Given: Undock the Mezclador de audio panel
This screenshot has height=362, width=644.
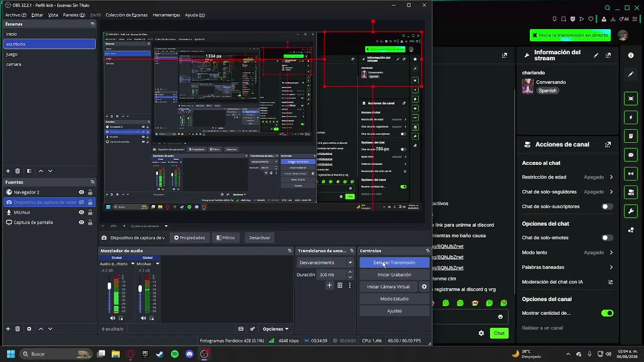Looking at the screenshot, I should click(290, 250).
